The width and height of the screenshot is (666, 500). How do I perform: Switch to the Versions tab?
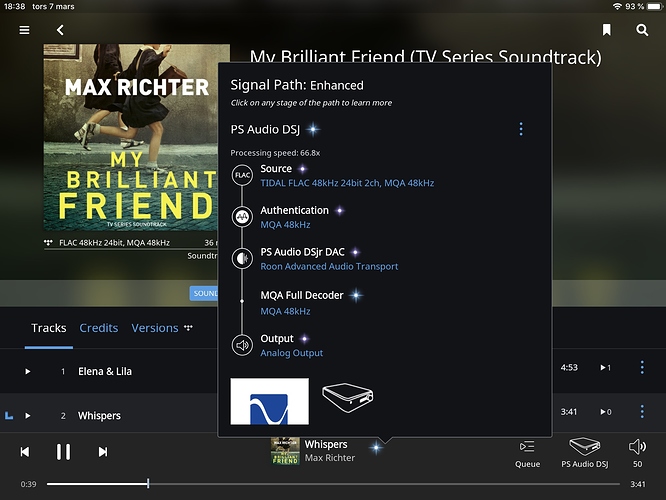(155, 328)
